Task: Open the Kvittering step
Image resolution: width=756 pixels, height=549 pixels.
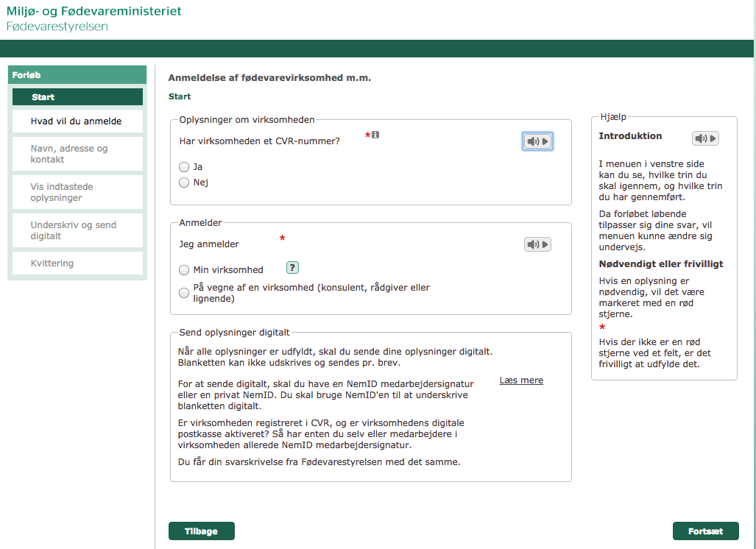Action: (x=77, y=263)
